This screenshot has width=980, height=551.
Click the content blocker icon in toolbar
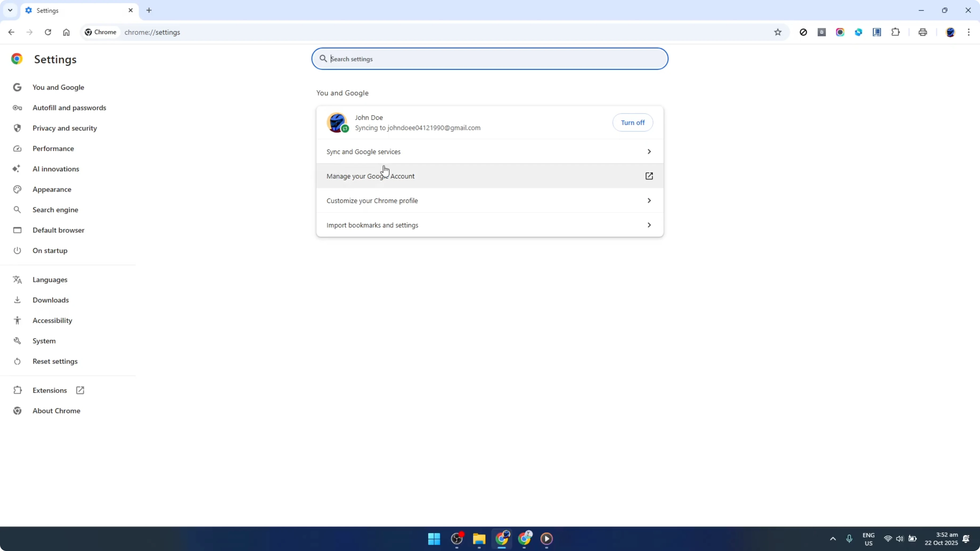click(803, 32)
